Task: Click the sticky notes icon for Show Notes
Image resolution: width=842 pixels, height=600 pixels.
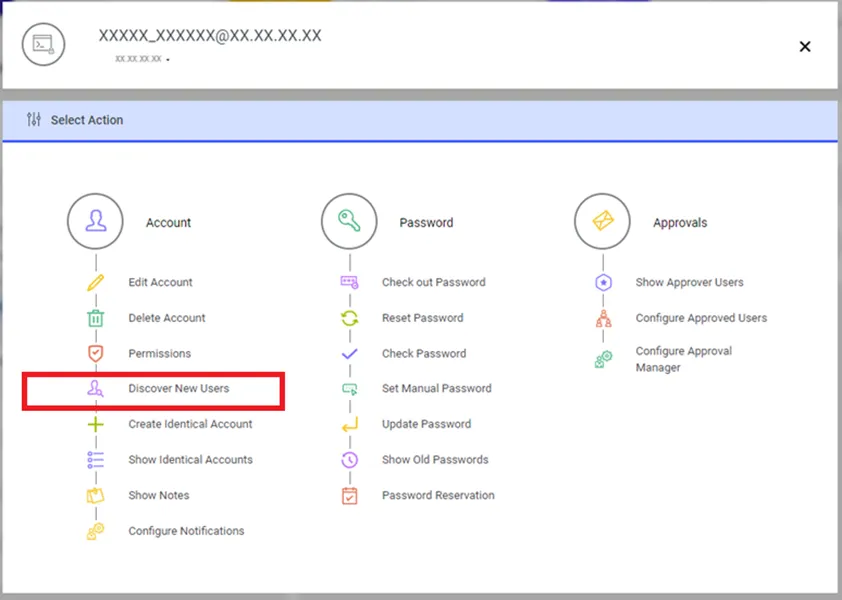Action: [x=96, y=495]
